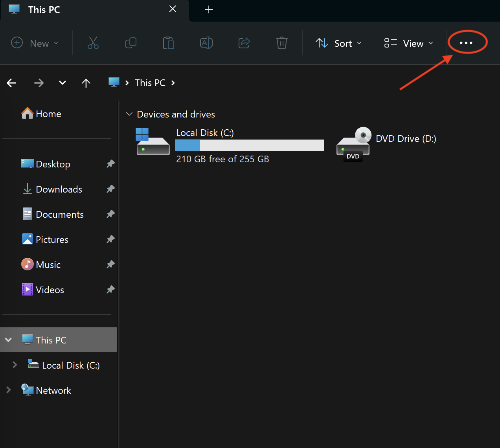The image size is (500, 448).
Task: Select Network in the navigation pane
Action: (53, 390)
